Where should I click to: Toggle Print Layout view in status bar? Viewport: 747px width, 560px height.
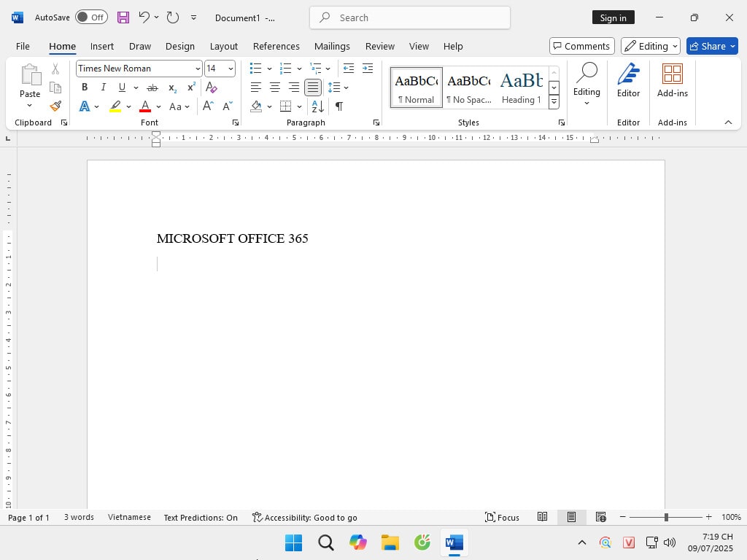(x=572, y=517)
